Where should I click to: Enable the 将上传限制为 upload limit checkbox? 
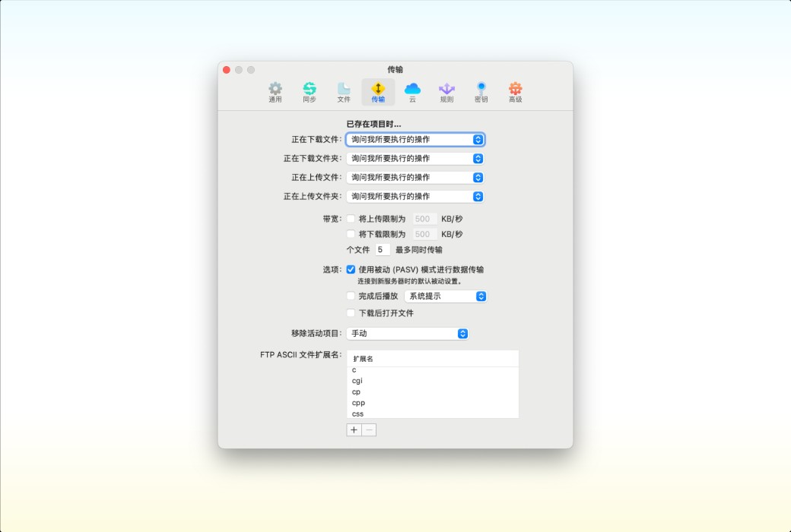[x=349, y=219]
